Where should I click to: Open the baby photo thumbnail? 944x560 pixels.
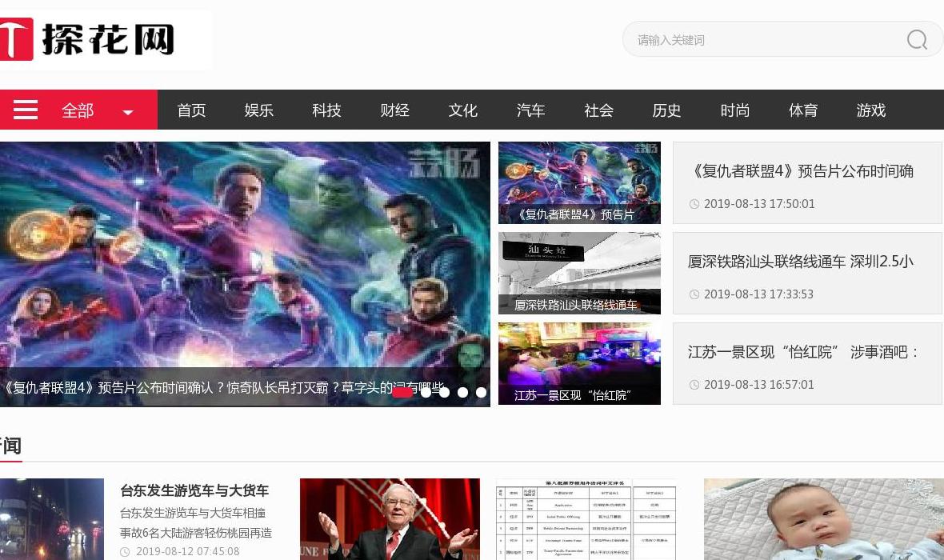point(824,519)
